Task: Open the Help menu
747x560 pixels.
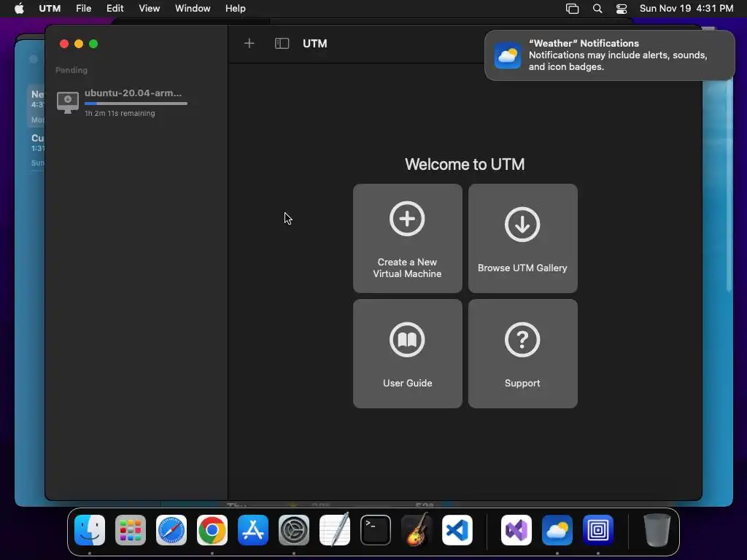Action: 236,8
